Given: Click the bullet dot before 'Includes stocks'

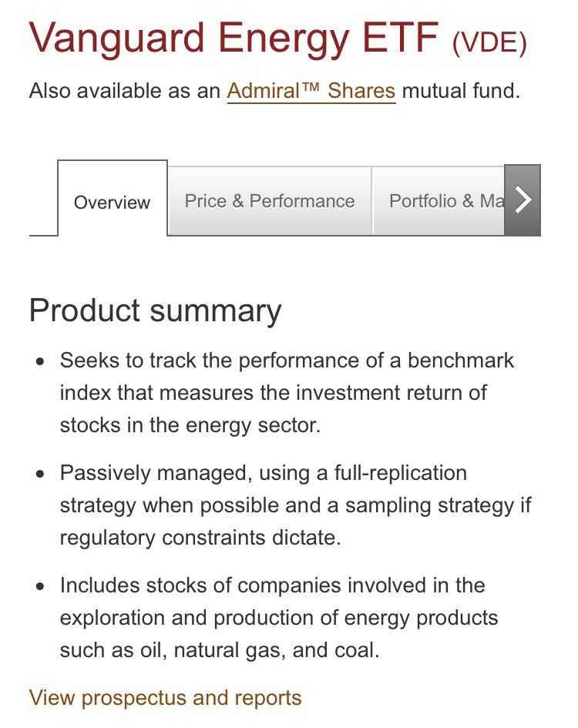Looking at the screenshot, I should coord(40,586).
